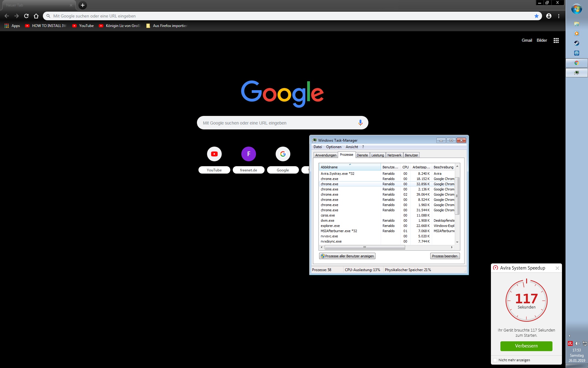Open the YouTube bookmark in bookmarks bar
The width and height of the screenshot is (588, 368).
click(x=83, y=26)
